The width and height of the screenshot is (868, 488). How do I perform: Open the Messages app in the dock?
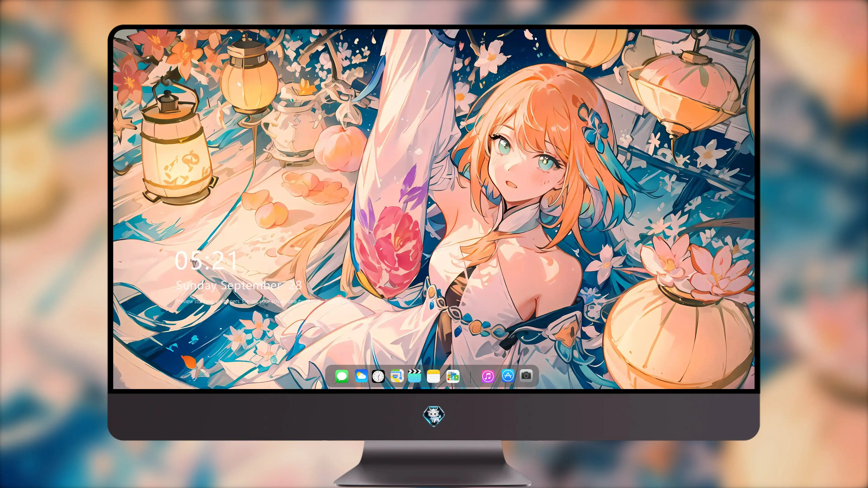[x=342, y=376]
